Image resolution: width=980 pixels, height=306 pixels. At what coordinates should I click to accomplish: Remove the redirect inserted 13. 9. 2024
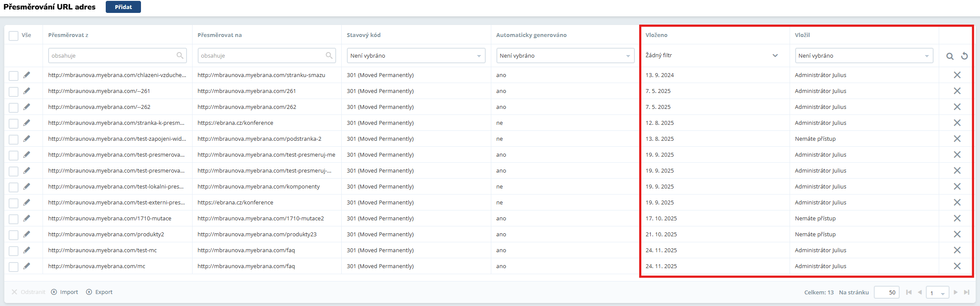point(957,75)
